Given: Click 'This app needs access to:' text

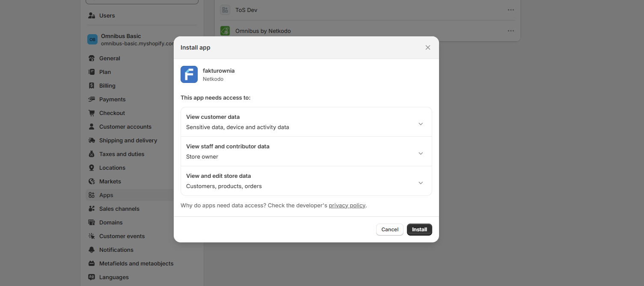Looking at the screenshot, I should pos(215,97).
